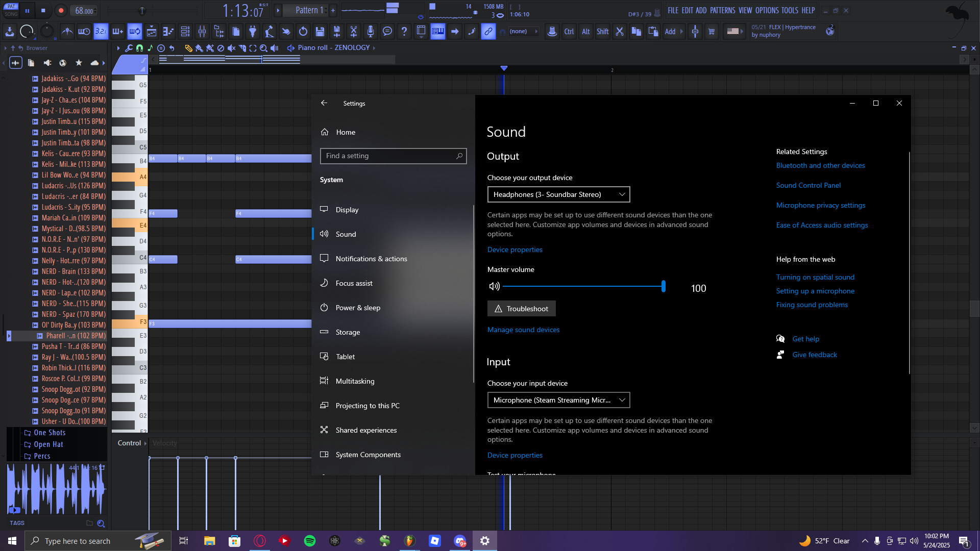Click the microphone recording icon in toolbar
The width and height of the screenshot is (980, 551).
click(371, 32)
